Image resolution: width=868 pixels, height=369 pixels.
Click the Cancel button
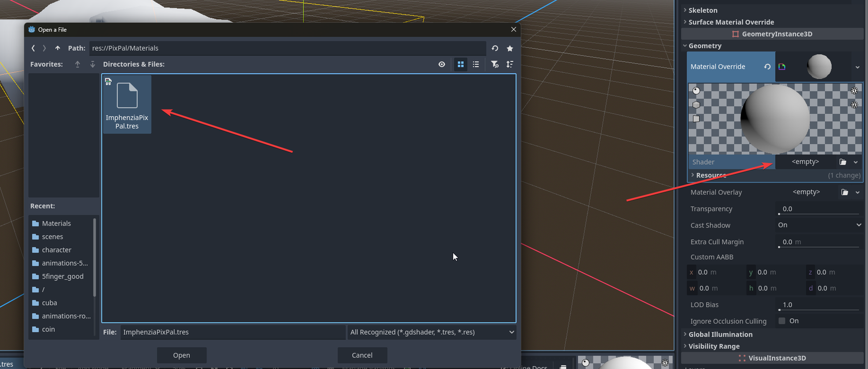[362, 355]
